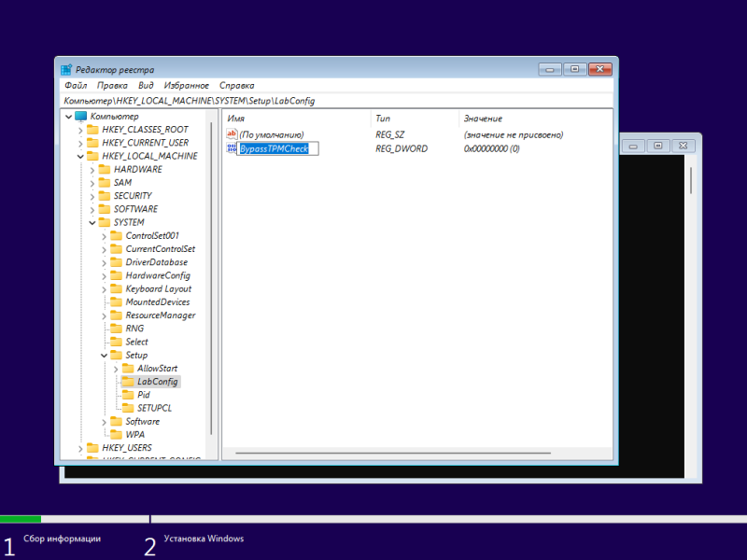Open the Правка menu
The height and width of the screenshot is (560, 747).
[x=112, y=85]
